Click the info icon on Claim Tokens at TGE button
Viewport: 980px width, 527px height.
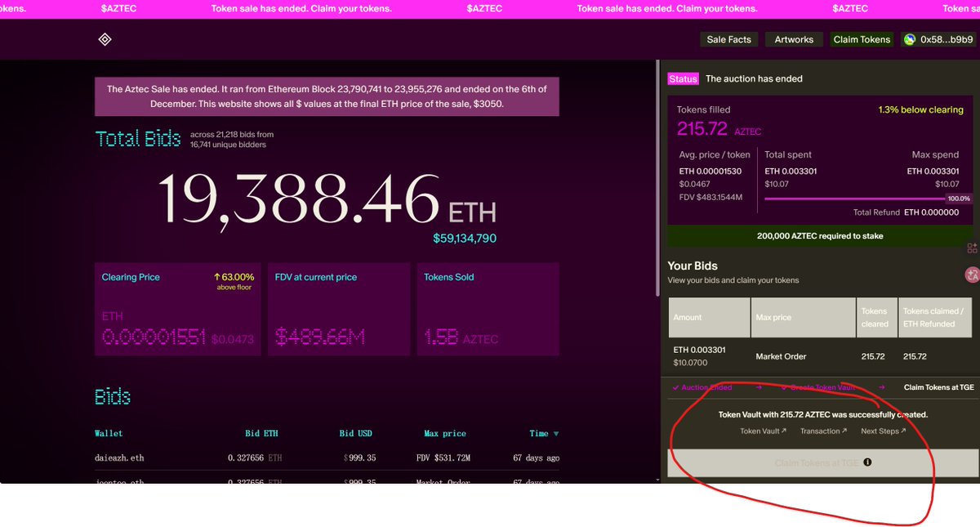coord(867,462)
